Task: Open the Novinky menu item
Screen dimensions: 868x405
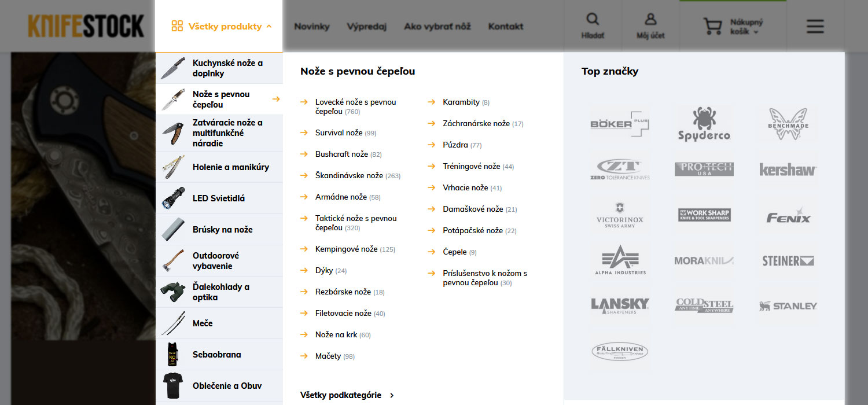Action: [311, 26]
